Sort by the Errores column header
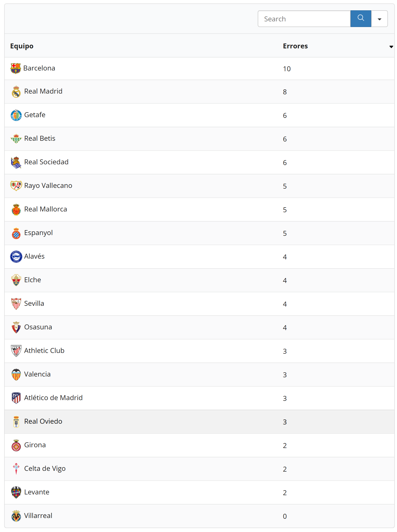The height and width of the screenshot is (532, 397). (295, 46)
